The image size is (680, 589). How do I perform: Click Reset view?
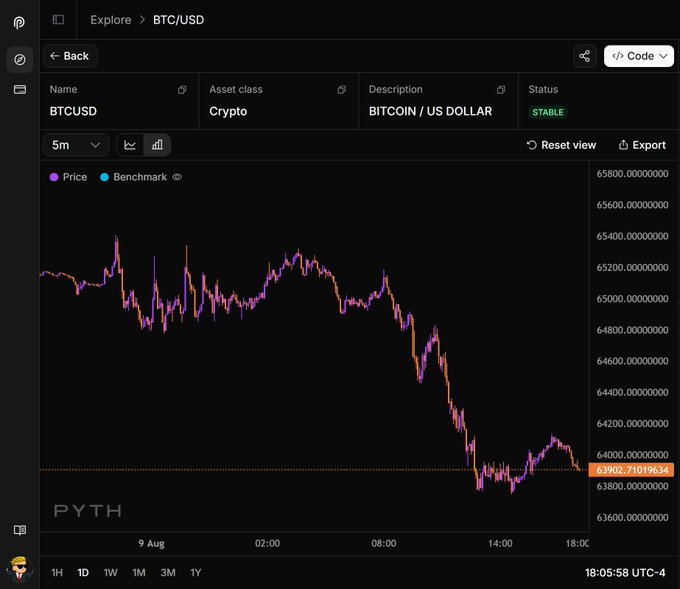[x=561, y=145]
